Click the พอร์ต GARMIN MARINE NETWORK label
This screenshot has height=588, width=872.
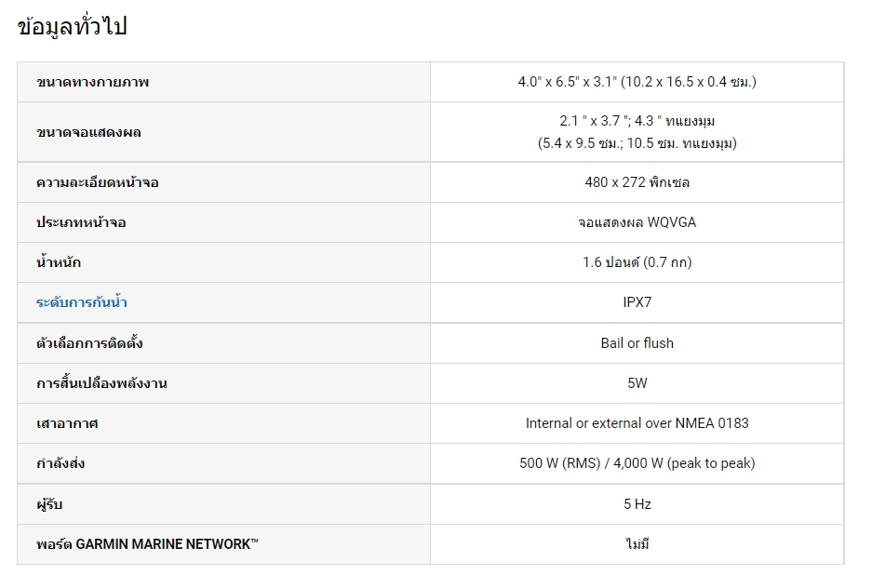coord(147,544)
